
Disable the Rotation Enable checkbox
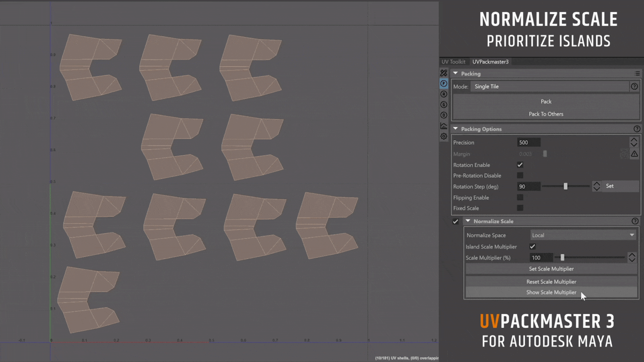[520, 165]
